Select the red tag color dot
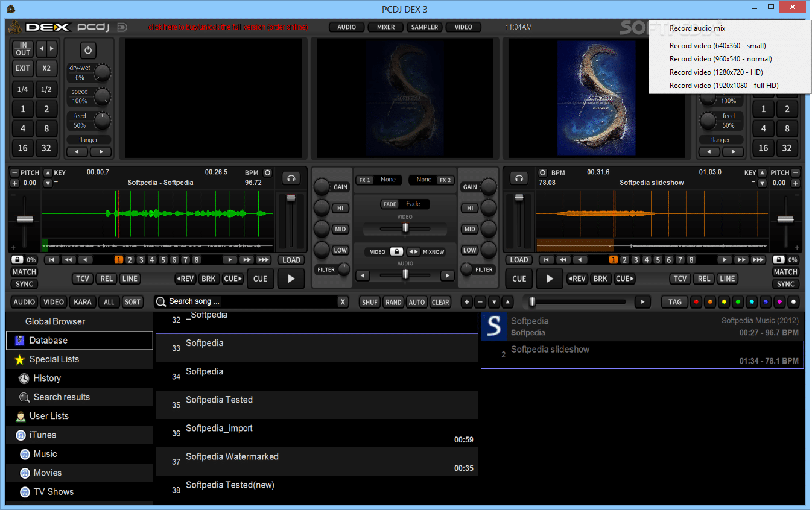 pos(696,302)
